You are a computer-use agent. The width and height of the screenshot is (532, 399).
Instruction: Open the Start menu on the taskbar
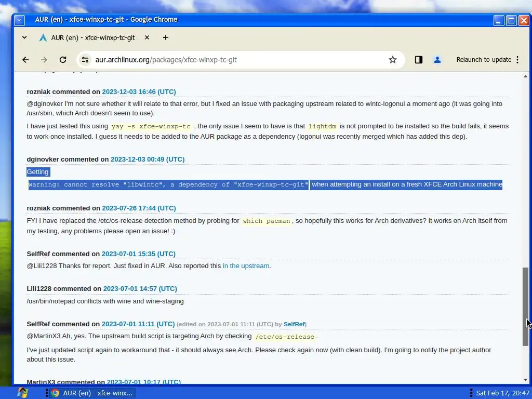[x=23, y=393]
